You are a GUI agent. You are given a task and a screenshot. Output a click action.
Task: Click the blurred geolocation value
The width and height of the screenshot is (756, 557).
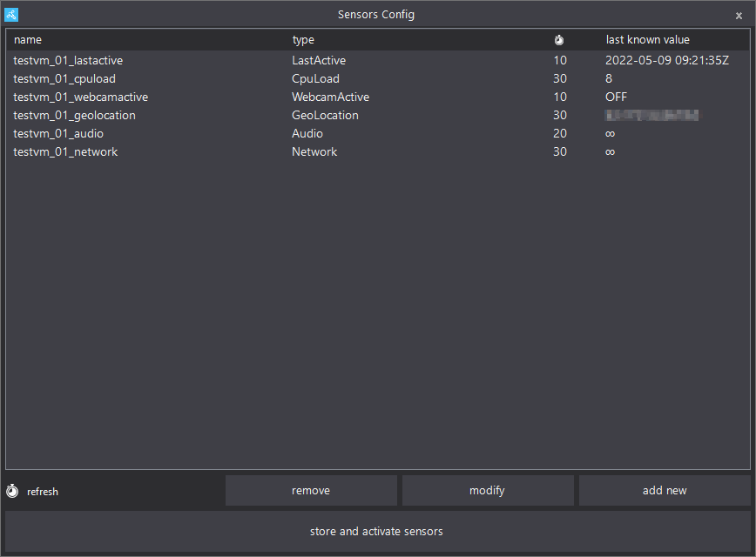tap(652, 116)
